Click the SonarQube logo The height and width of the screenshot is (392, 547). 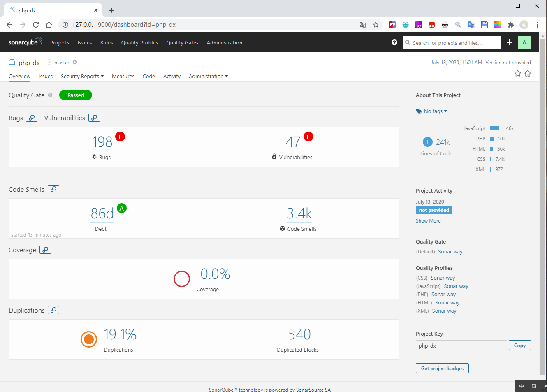coord(25,42)
